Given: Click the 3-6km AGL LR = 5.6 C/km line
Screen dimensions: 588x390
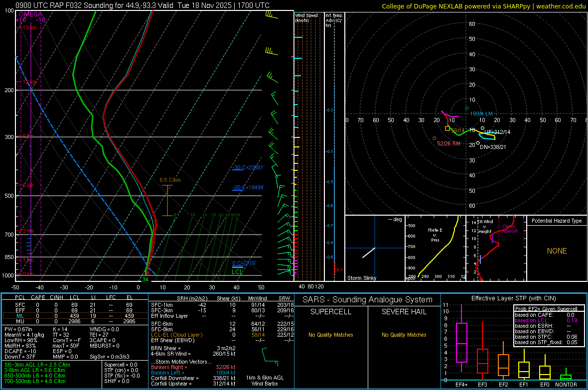Looking at the screenshot, I should [35, 370].
